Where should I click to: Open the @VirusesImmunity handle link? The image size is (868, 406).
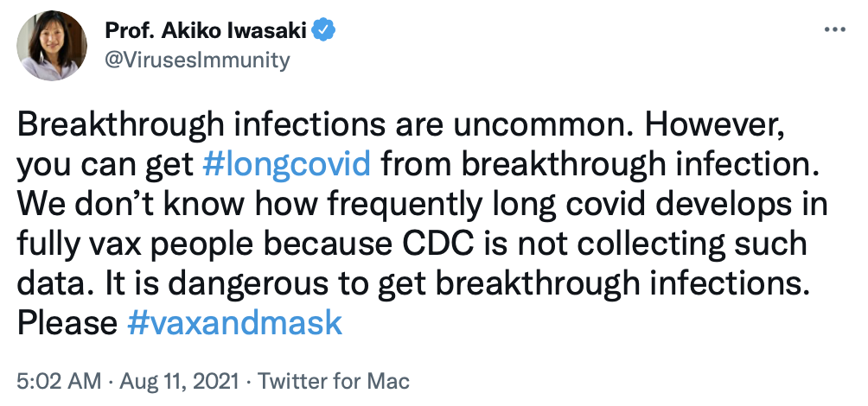click(x=197, y=60)
